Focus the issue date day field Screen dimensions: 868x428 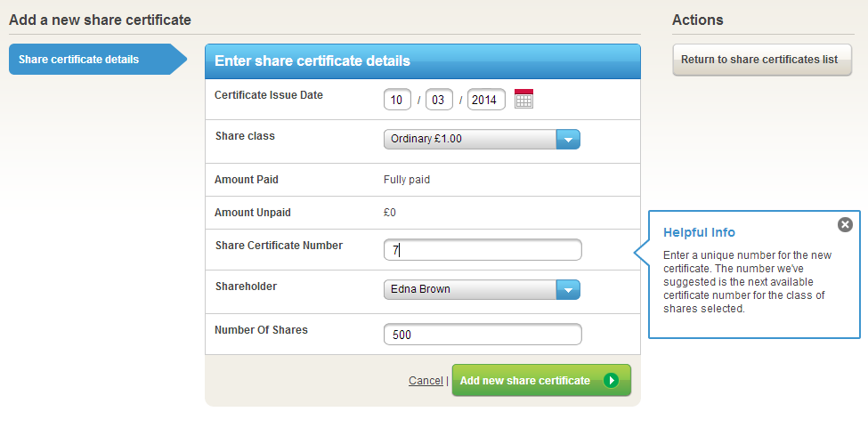click(x=397, y=100)
